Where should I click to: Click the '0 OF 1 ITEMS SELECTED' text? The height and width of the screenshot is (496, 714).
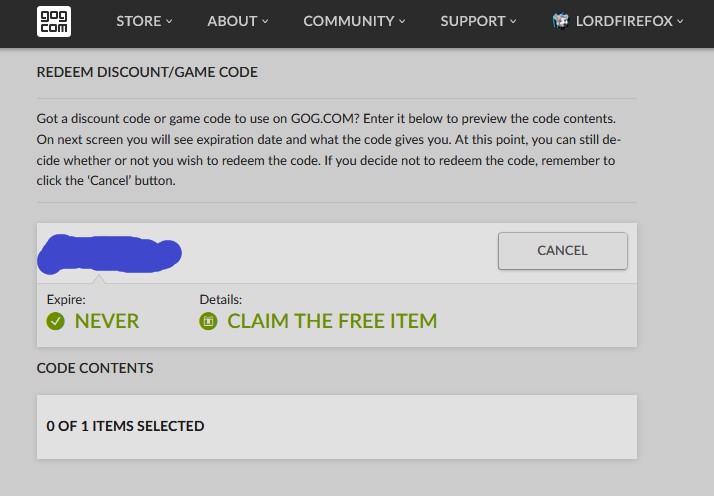[x=125, y=426]
